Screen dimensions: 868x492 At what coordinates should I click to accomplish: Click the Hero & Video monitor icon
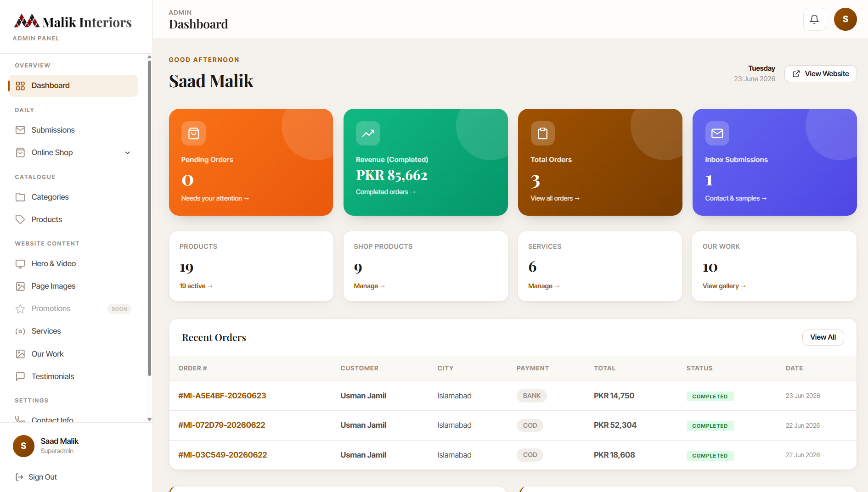(20, 264)
